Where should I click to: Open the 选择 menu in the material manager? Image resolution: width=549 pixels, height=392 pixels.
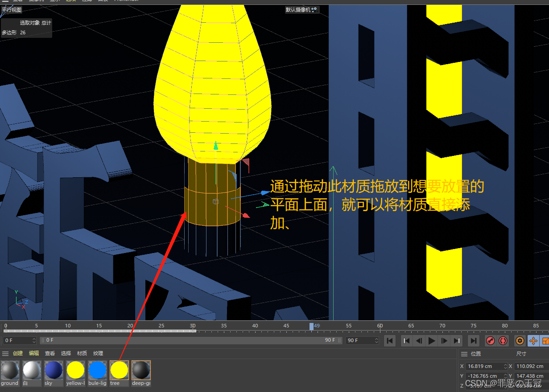click(66, 353)
